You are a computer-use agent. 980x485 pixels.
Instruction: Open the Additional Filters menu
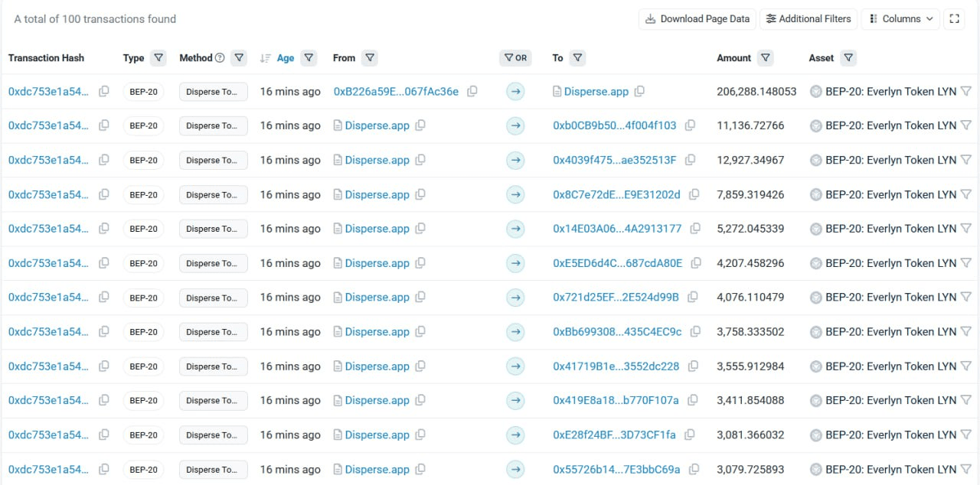(808, 19)
